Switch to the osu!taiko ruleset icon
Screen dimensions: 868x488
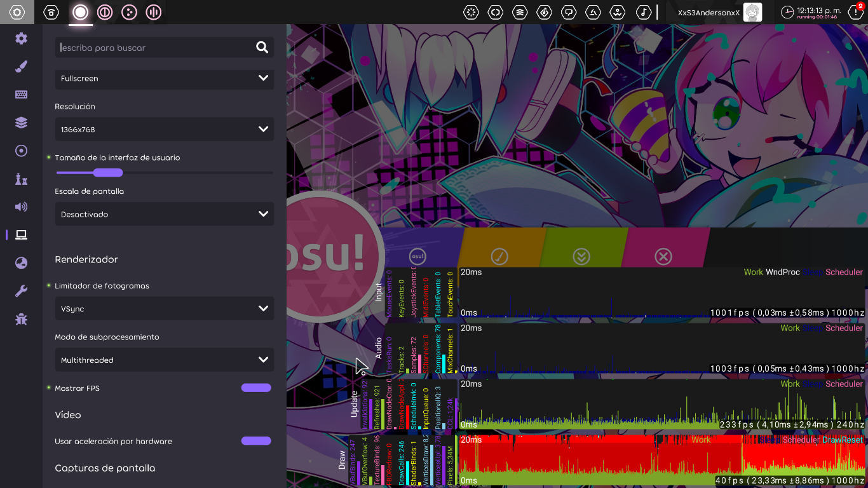click(x=104, y=11)
